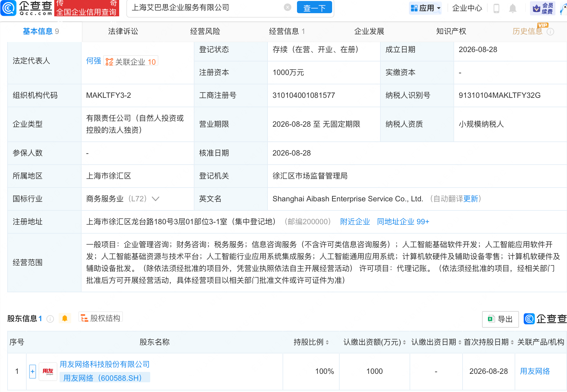Image resolution: width=567 pixels, height=392 pixels.
Task: Click the 徐汇区市场监督管理局 registration authority text
Action: tap(310, 176)
